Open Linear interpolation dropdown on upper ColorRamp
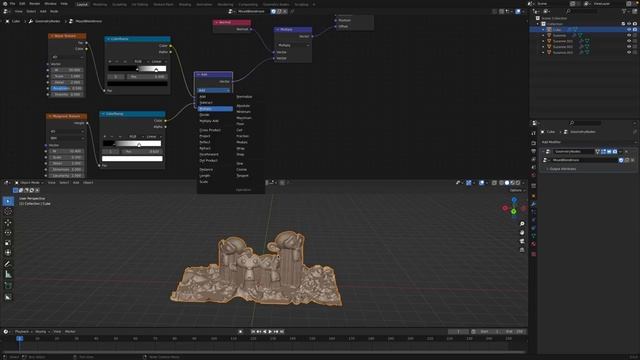 pos(158,62)
